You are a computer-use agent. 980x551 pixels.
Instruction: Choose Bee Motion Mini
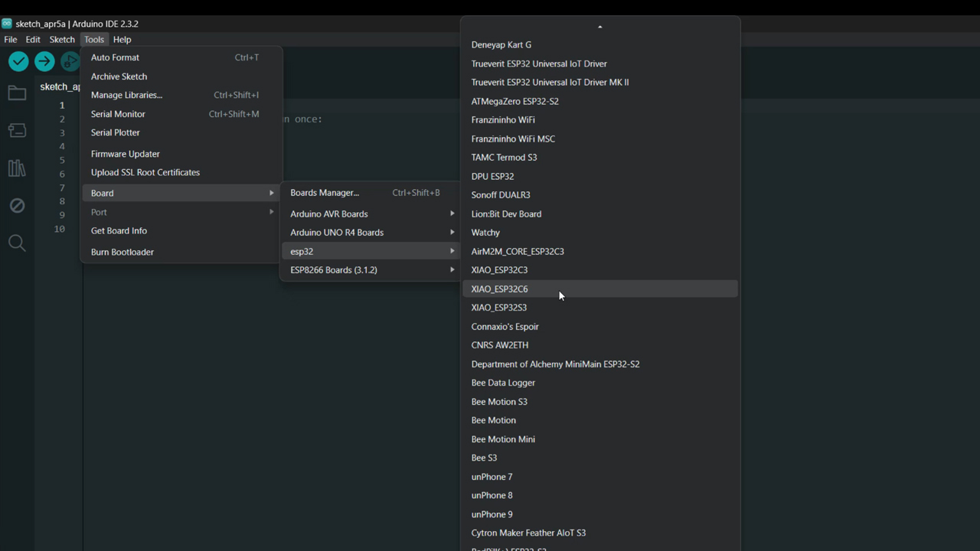click(x=600, y=439)
